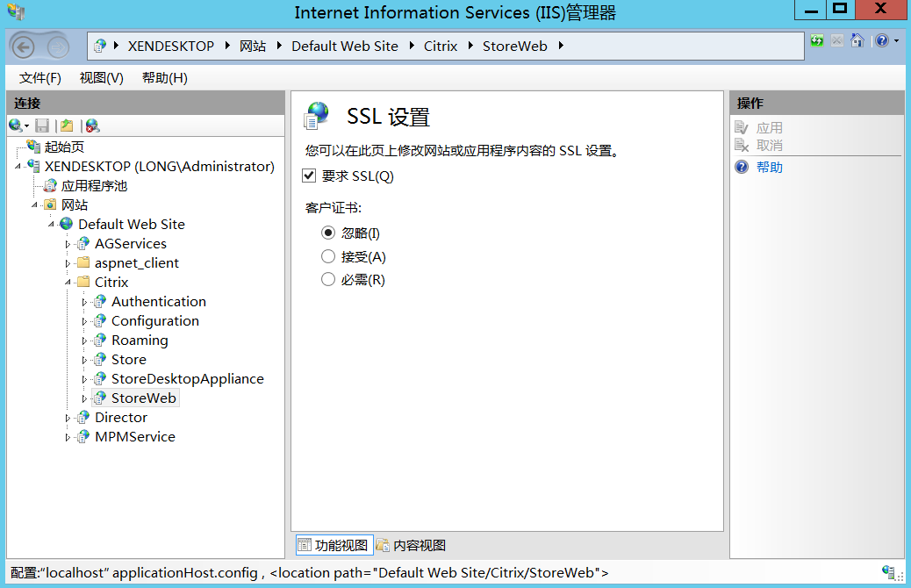Image resolution: width=911 pixels, height=588 pixels.
Task: Click the 帮助 help icon in actions pane
Action: coord(742,168)
